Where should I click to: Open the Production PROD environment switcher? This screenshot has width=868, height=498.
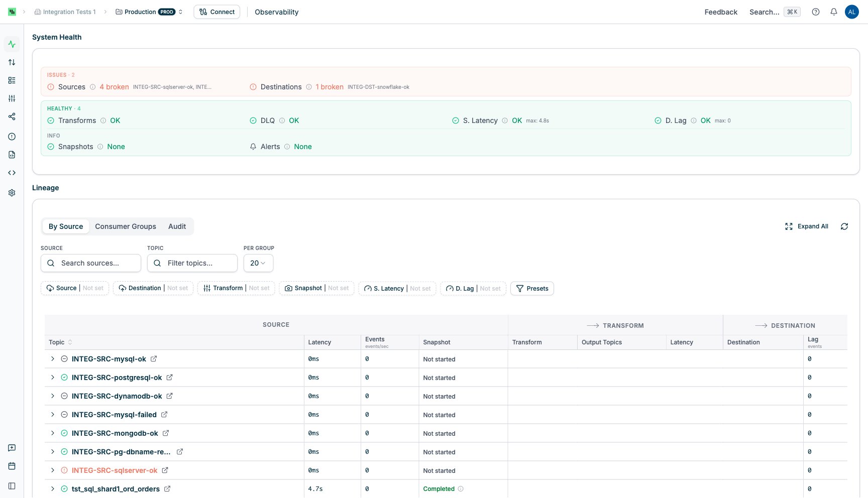coord(149,12)
